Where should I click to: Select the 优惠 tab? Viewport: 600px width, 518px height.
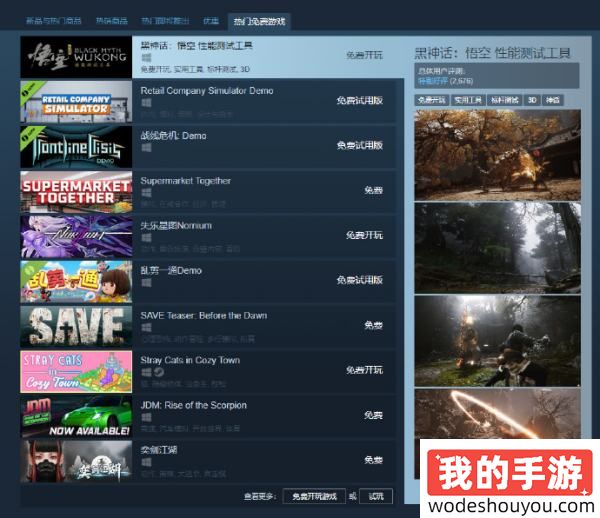(211, 21)
